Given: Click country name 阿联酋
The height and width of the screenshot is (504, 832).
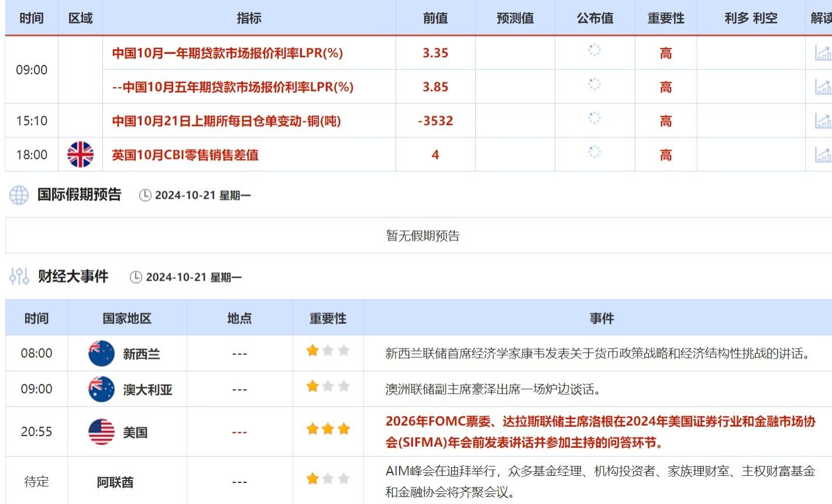Looking at the screenshot, I should 115,482.
